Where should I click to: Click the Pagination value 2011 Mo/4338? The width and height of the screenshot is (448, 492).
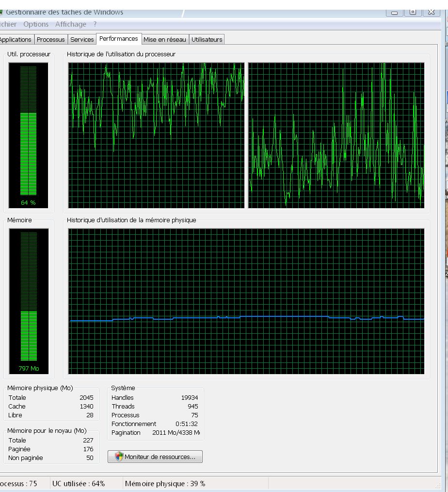point(176,433)
